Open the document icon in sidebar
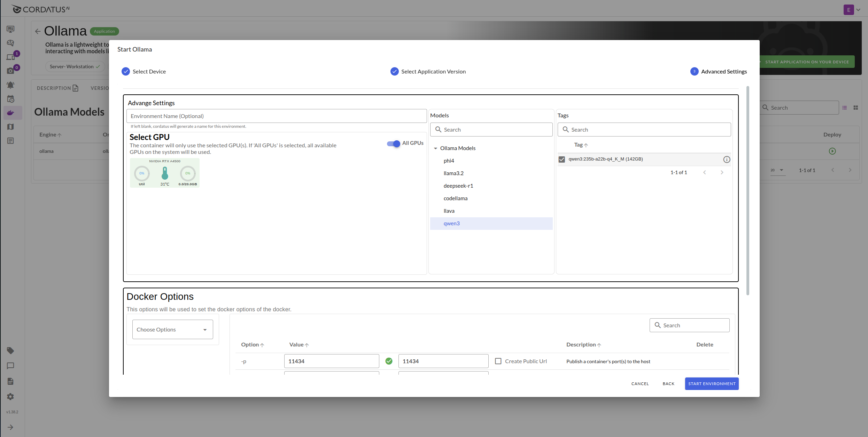This screenshot has width=868, height=437. (x=10, y=381)
